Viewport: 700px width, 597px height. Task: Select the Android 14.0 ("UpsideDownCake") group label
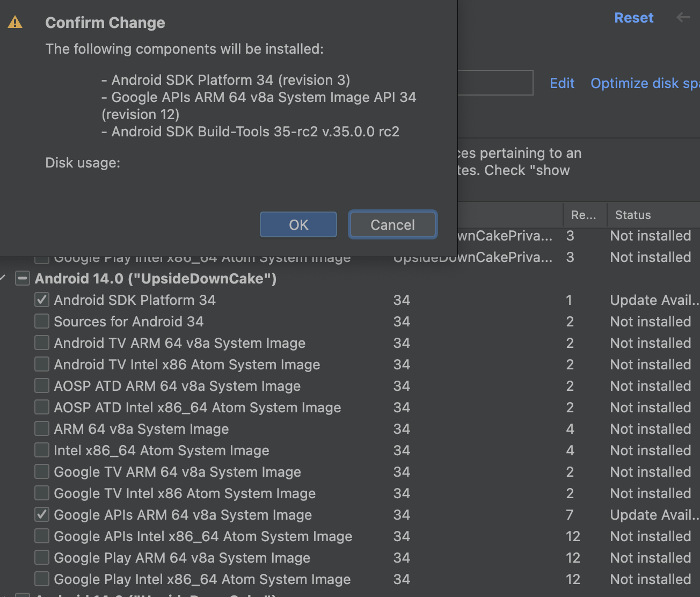click(x=156, y=279)
